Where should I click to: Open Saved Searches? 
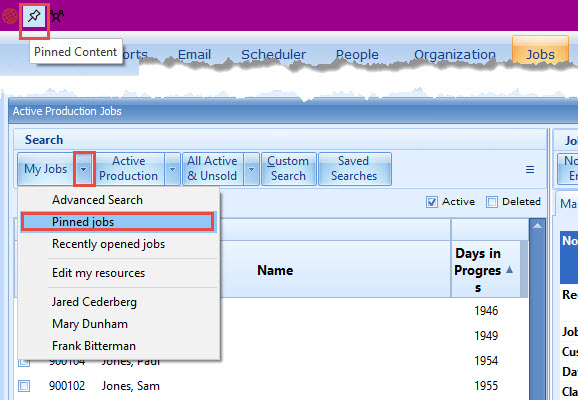click(354, 169)
